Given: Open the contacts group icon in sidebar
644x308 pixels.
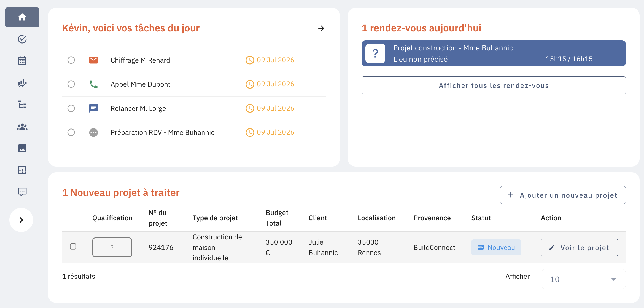Looking at the screenshot, I should [22, 127].
